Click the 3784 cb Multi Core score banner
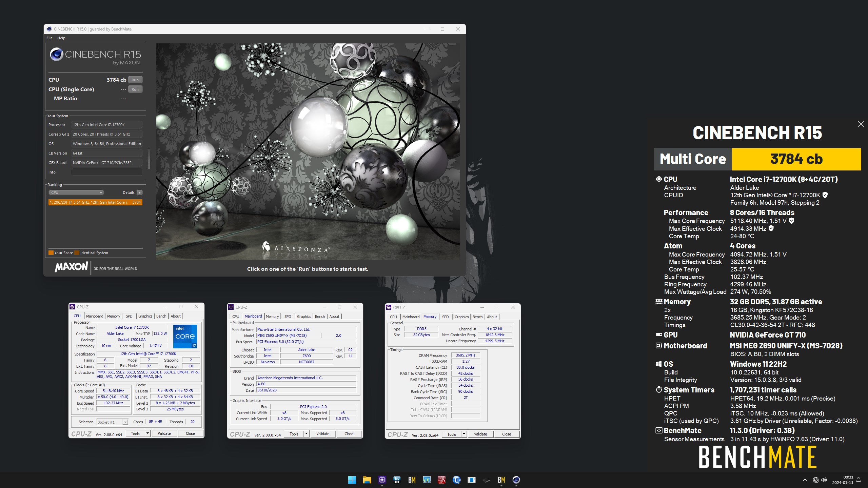 click(796, 159)
